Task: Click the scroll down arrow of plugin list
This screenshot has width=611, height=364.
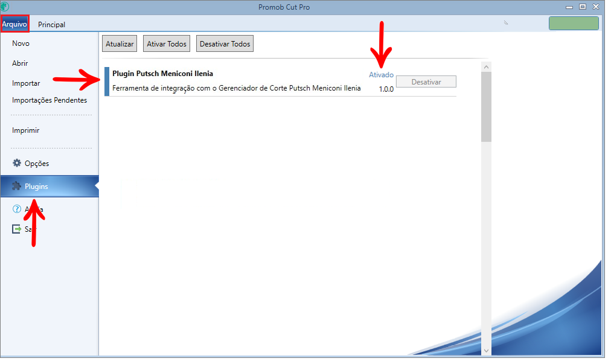Action: pos(486,350)
